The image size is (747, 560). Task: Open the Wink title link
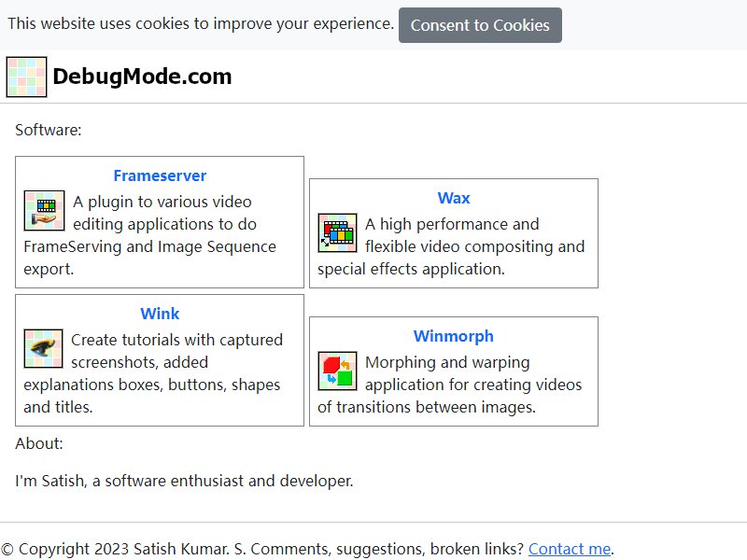pos(160,314)
